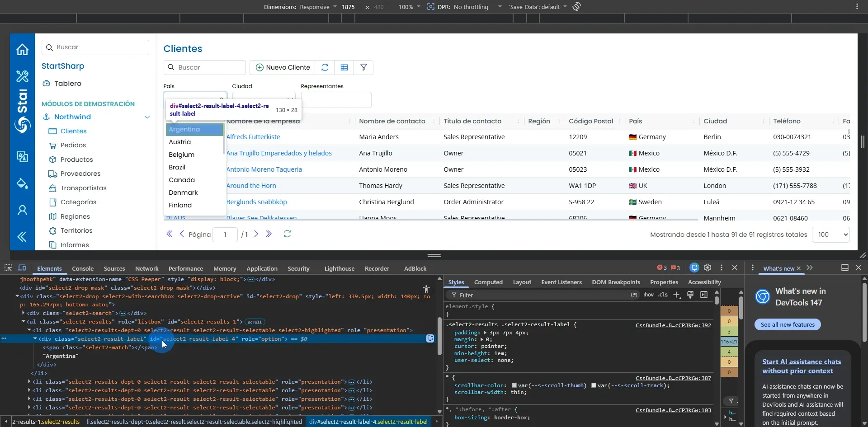868x427 pixels.
Task: Click the new style rule plus icon
Action: coord(677,295)
